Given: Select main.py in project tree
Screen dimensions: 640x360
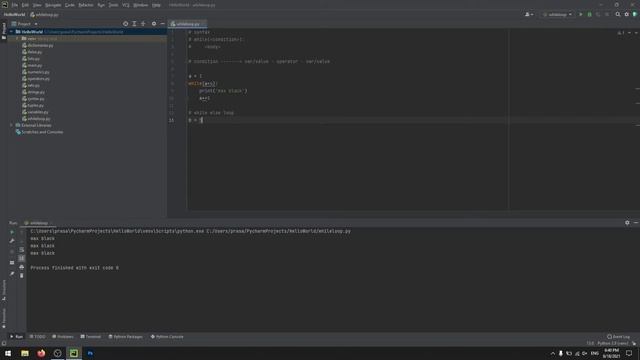Looking at the screenshot, I should click(x=32, y=65).
